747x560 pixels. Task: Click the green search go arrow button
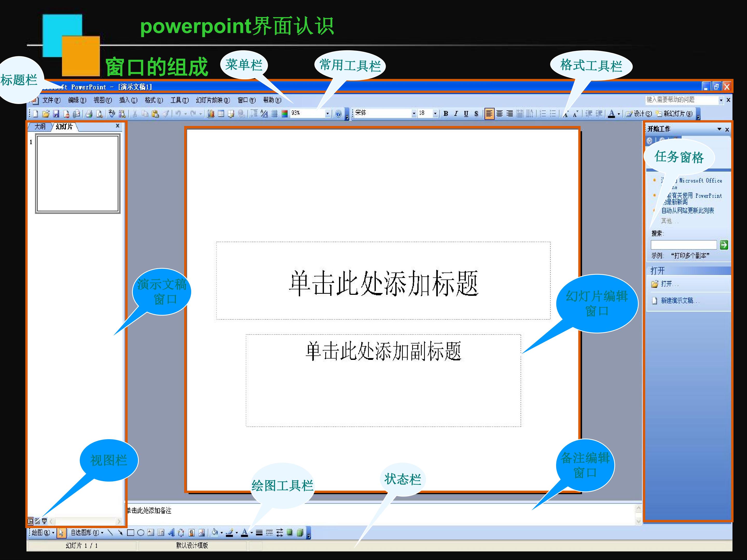point(724,245)
